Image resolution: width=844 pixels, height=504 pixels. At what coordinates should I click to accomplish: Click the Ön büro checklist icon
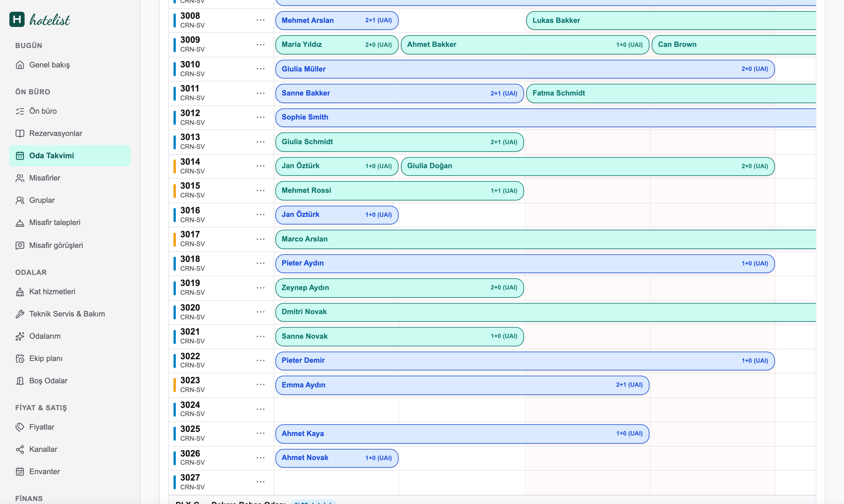pos(20,111)
